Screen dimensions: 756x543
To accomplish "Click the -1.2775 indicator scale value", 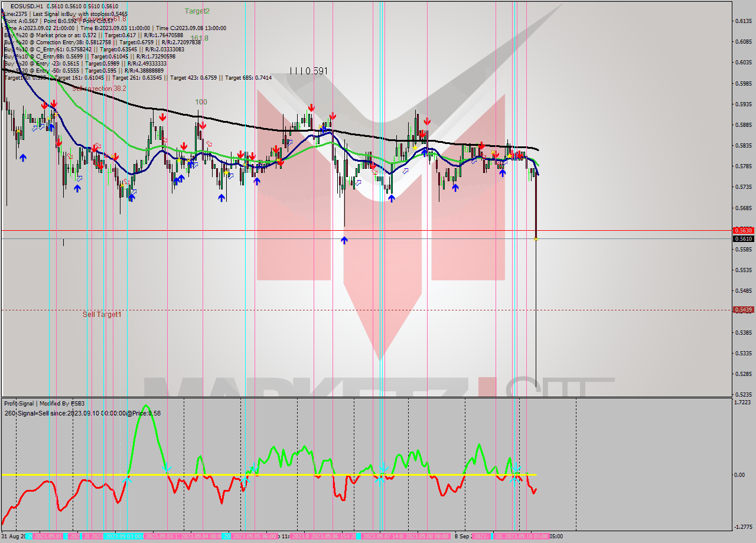I will pos(742,526).
